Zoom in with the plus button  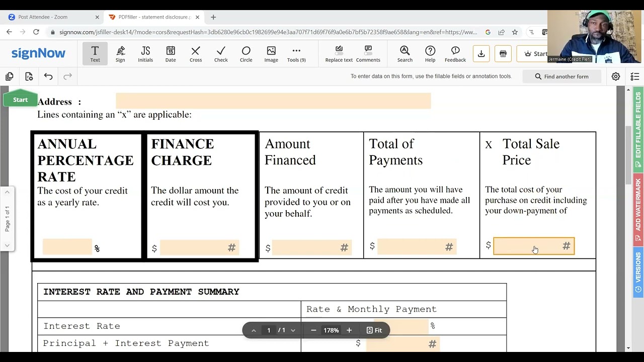[x=349, y=330]
